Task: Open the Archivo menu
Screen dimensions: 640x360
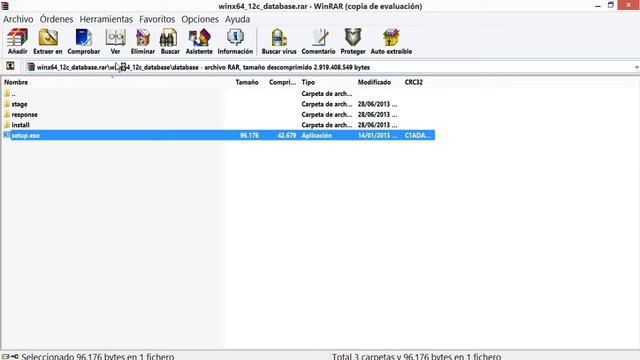Action: [18, 19]
